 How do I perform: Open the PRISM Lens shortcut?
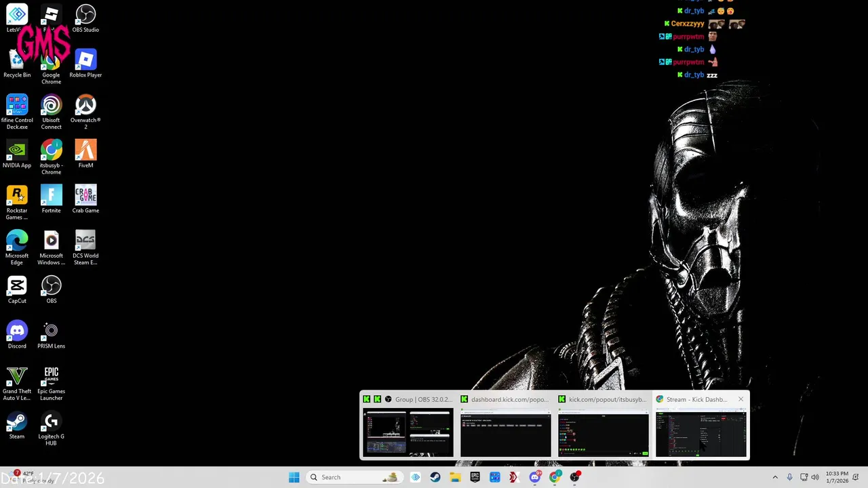(51, 335)
